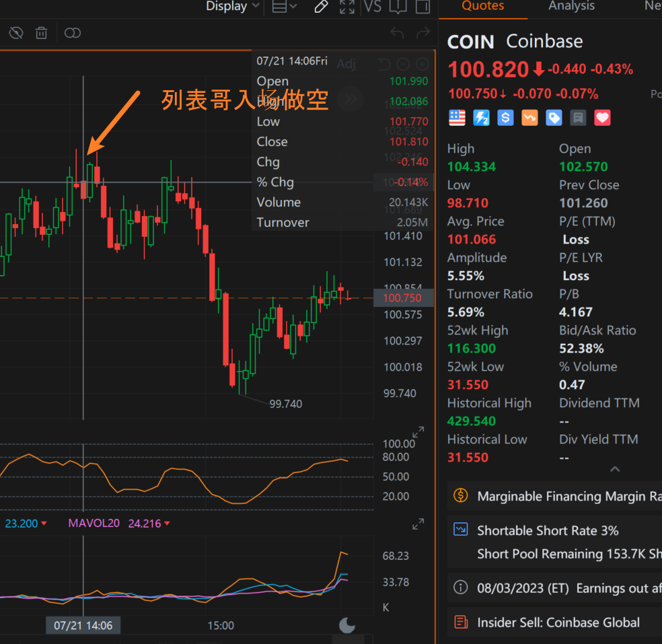Reset the chart zoom with the circular arrow
662x644 pixels.
384,64
